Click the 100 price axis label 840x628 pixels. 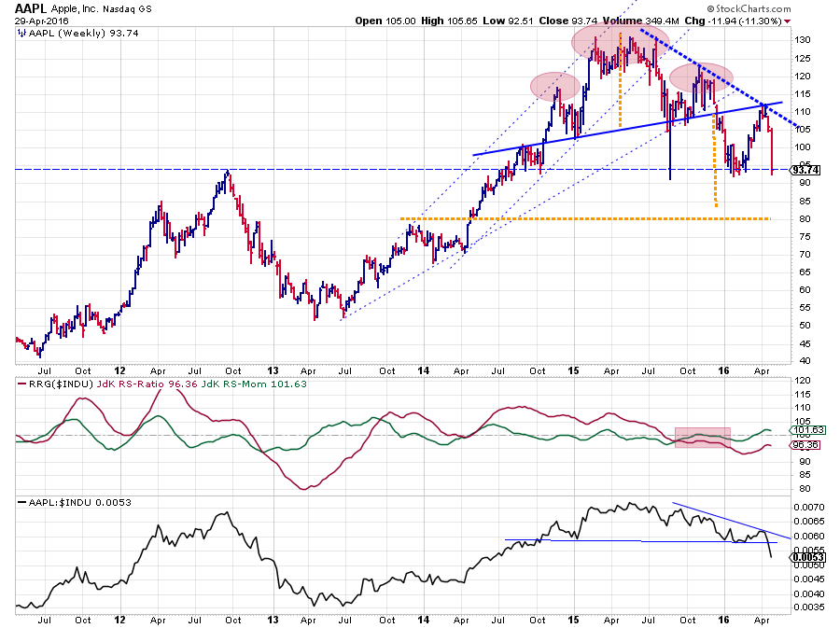coord(803,147)
